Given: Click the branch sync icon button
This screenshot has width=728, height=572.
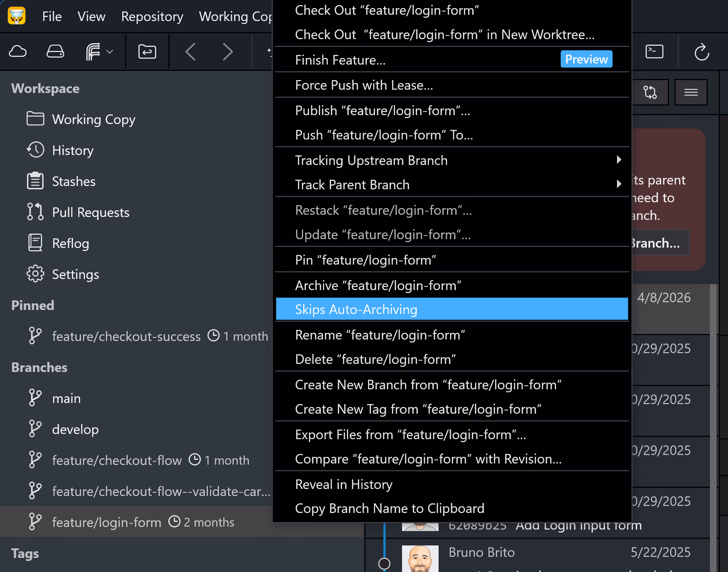Looking at the screenshot, I should [650, 92].
